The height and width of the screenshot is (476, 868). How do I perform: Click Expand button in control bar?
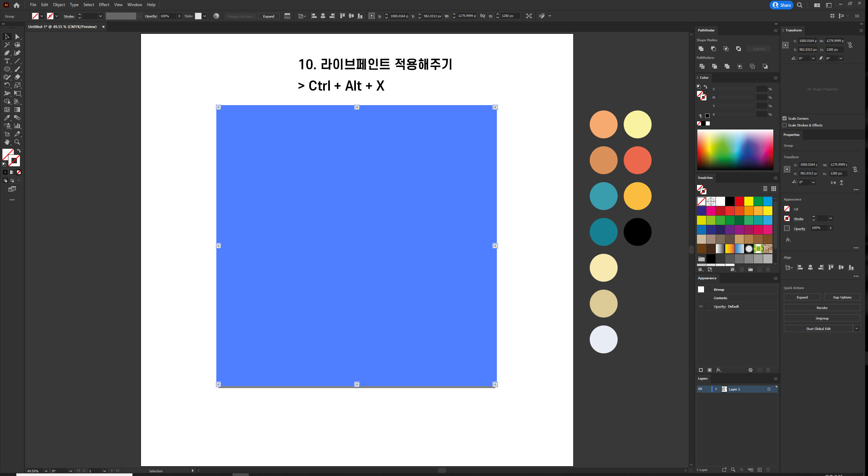[269, 16]
